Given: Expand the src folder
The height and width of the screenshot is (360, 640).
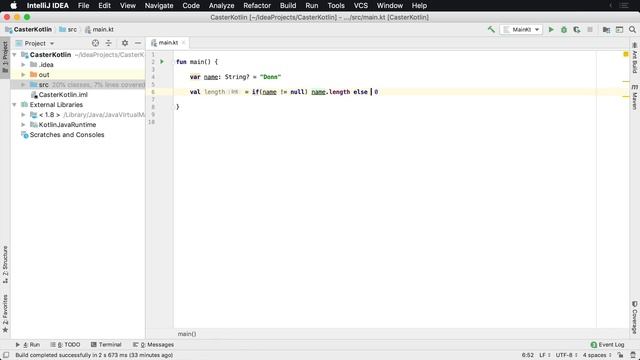Looking at the screenshot, I should [23, 84].
